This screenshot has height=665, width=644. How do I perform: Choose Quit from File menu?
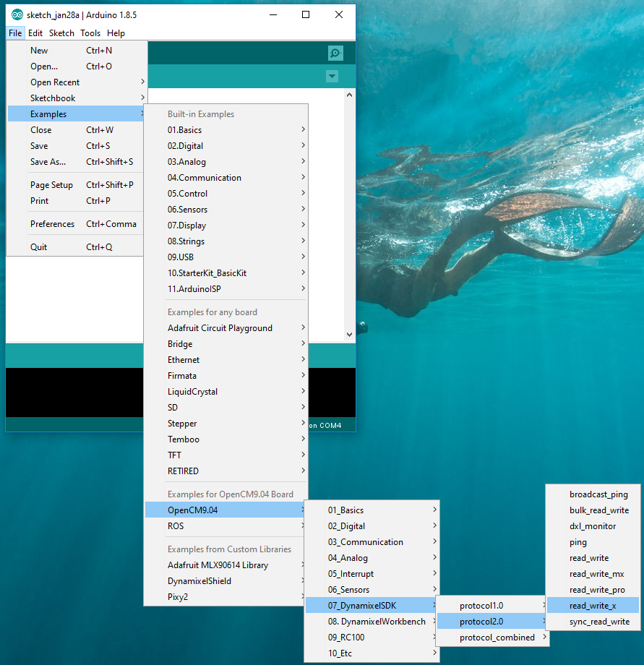click(x=39, y=247)
